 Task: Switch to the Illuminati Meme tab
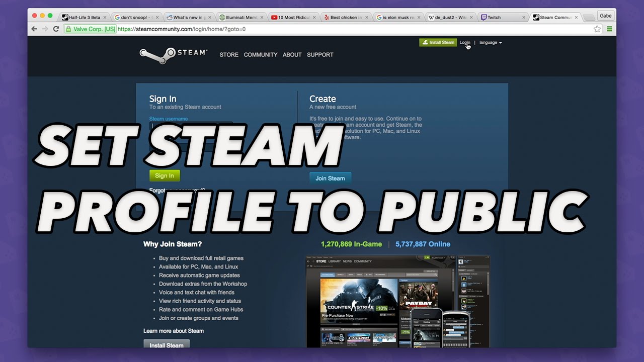coord(242,18)
